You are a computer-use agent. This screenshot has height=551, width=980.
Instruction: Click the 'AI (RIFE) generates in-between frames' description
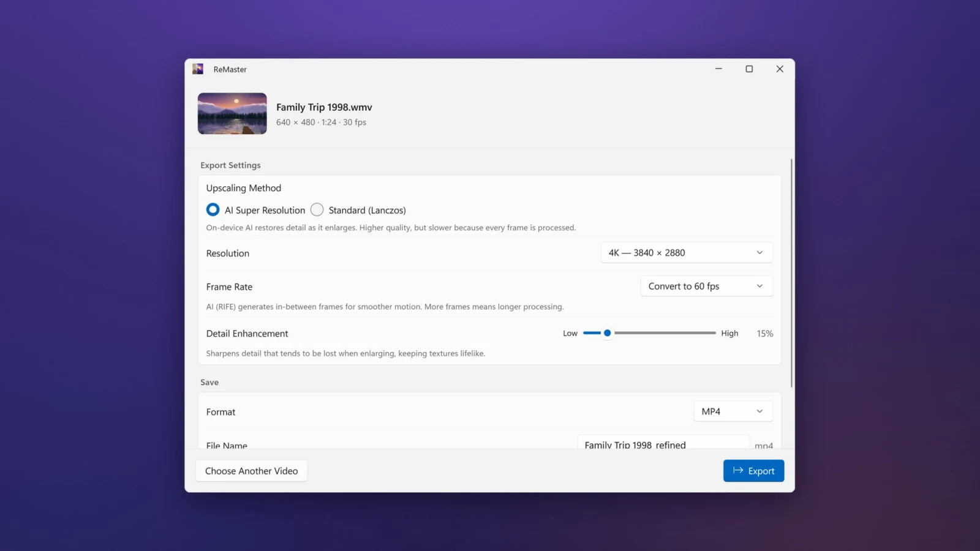click(x=385, y=307)
